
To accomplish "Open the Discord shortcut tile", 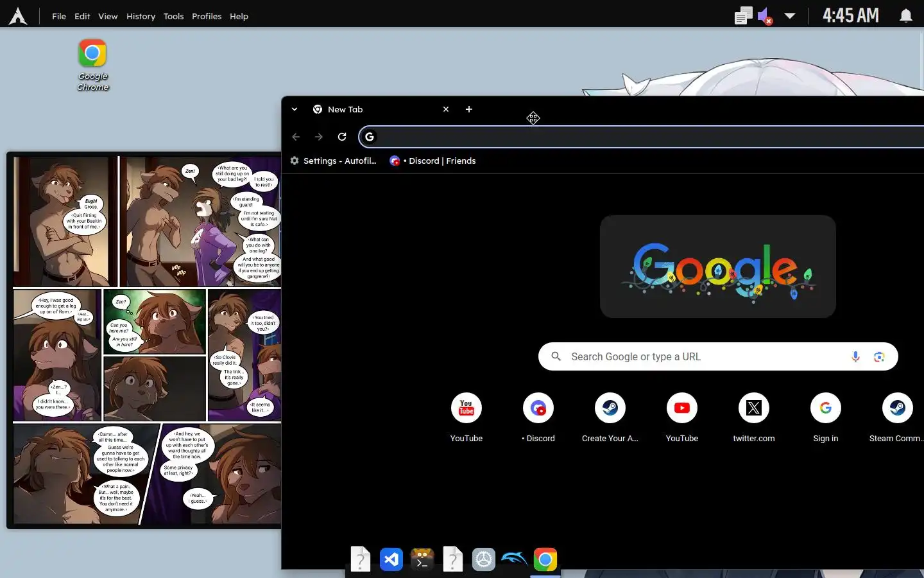I will [x=538, y=418].
